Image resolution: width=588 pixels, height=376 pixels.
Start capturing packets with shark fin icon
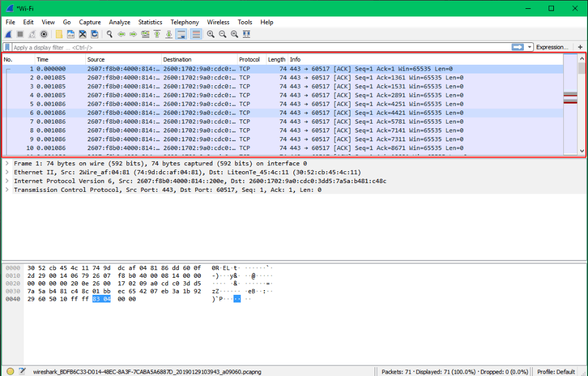coord(8,34)
